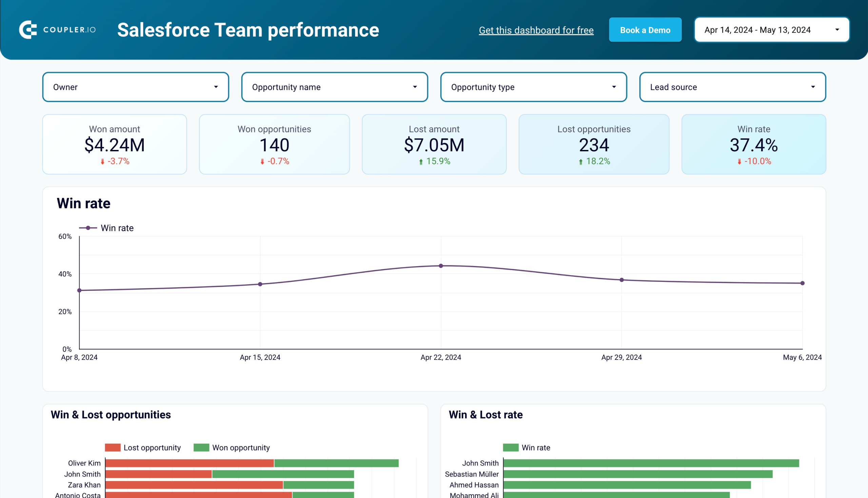Expand the Opportunity name dropdown
The image size is (868, 498).
pyautogui.click(x=334, y=87)
